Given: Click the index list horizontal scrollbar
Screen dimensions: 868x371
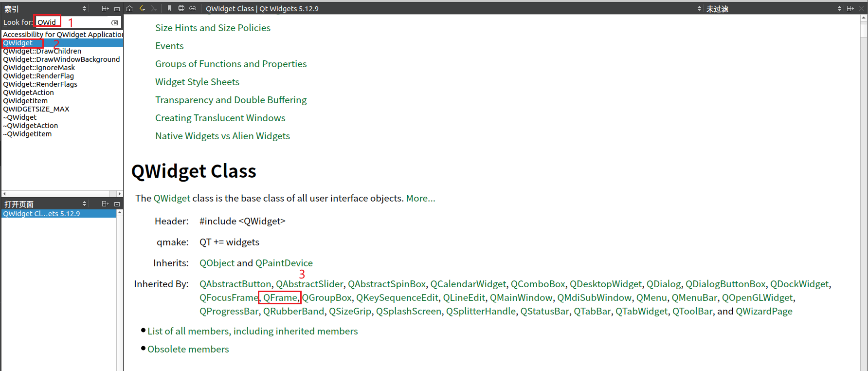Looking at the screenshot, I should tap(62, 194).
